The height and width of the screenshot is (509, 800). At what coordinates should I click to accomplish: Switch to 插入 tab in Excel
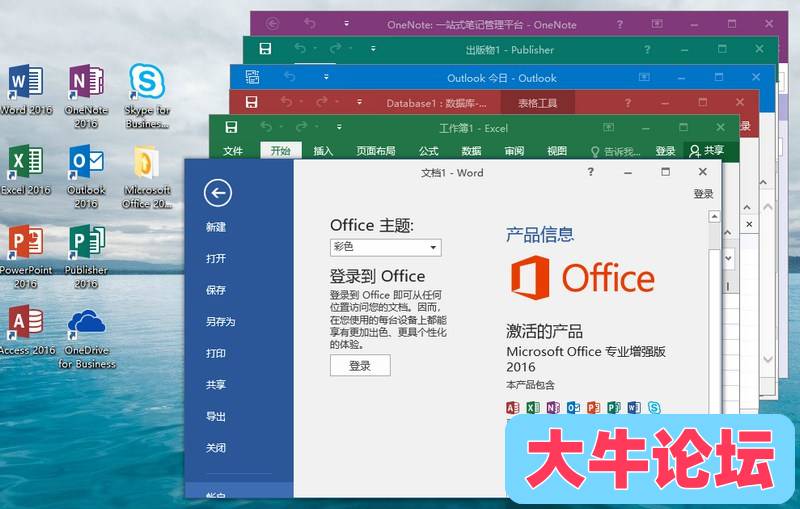323,151
